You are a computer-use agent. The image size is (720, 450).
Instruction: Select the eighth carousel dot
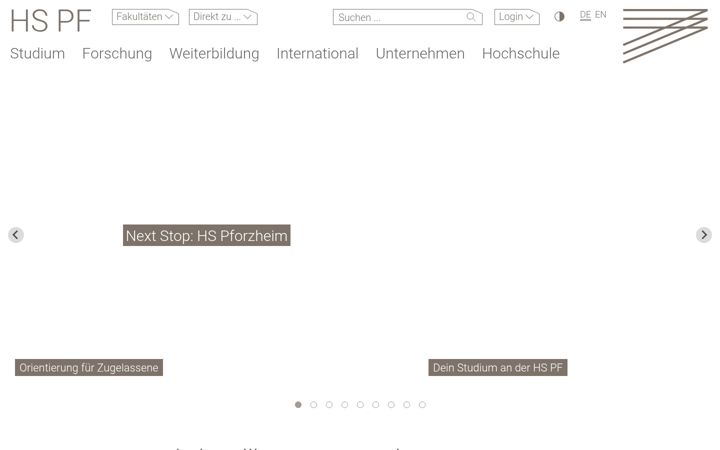tap(406, 405)
